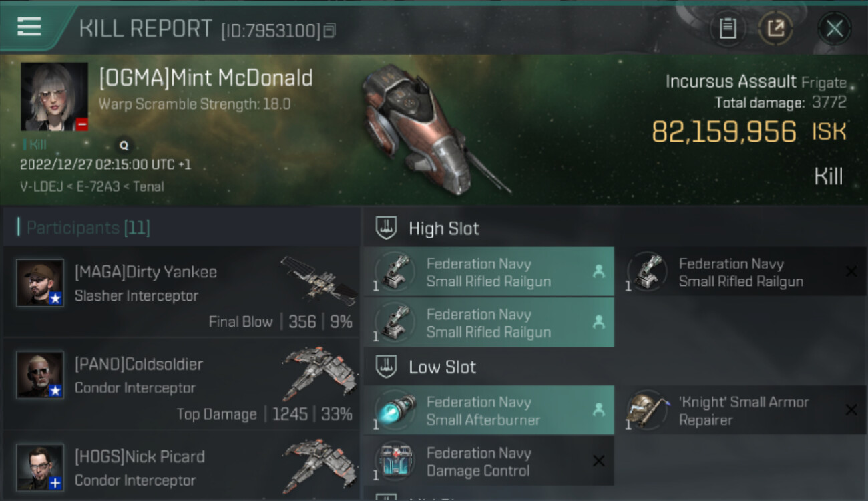
Task: Close the kill report window
Action: [x=835, y=29]
